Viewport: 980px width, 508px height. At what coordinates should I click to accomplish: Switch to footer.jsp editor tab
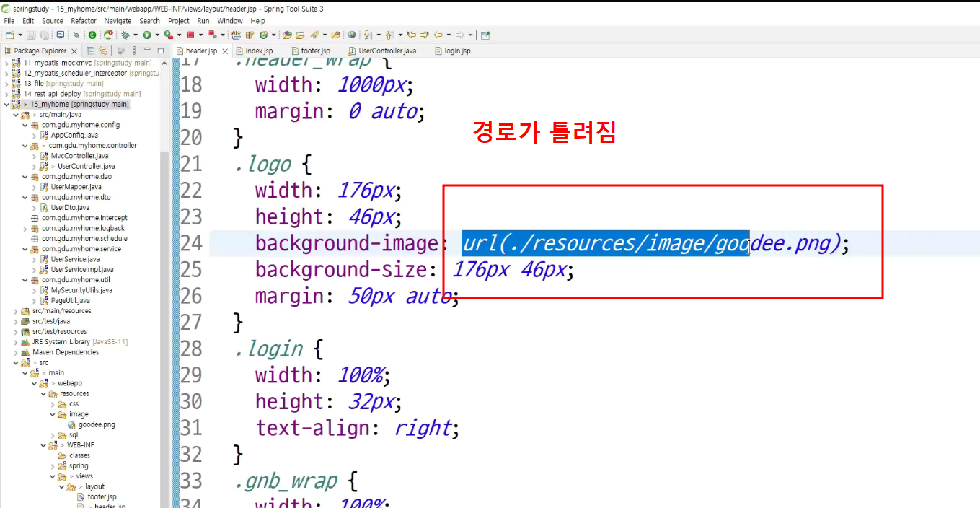coord(315,51)
